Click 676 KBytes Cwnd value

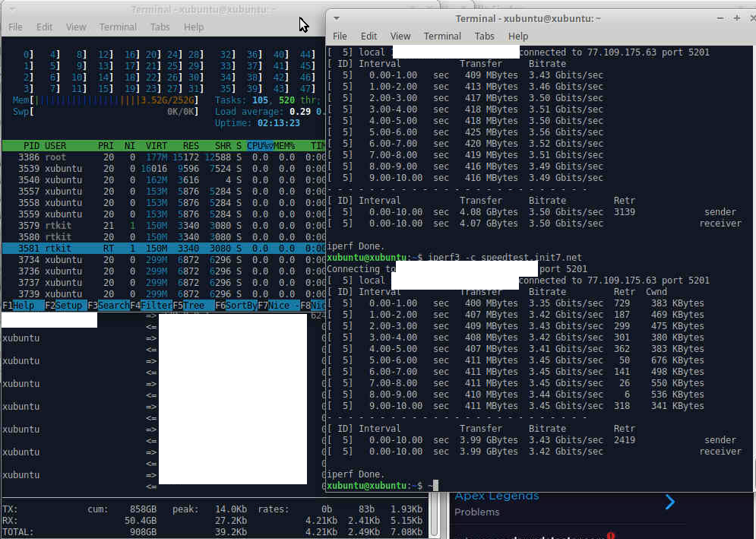[x=678, y=360]
